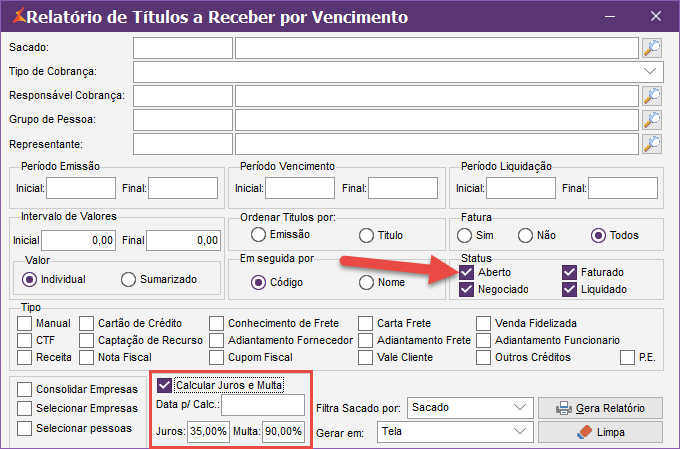Click Grupo de Pessoa code field
Viewport: 680px width, 449px height.
(183, 120)
